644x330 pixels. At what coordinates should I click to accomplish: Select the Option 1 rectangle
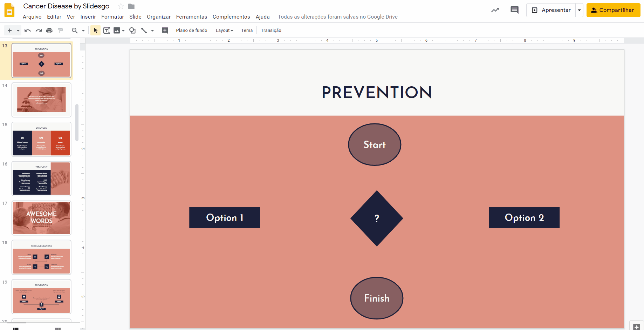click(225, 217)
